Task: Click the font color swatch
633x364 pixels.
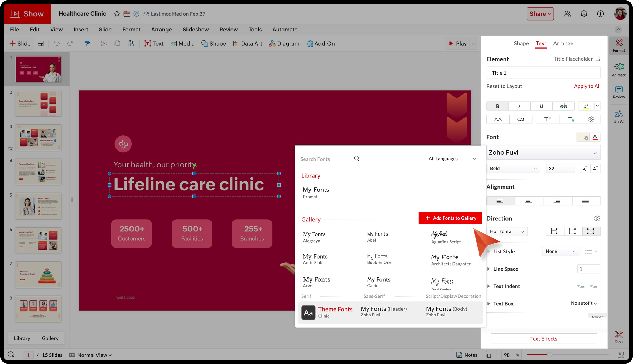Action: 583,137
